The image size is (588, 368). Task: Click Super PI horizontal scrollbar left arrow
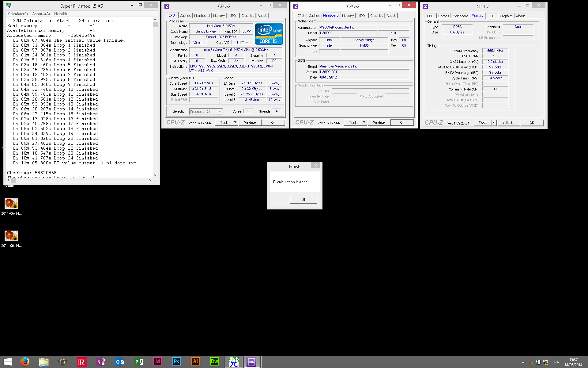8,180
